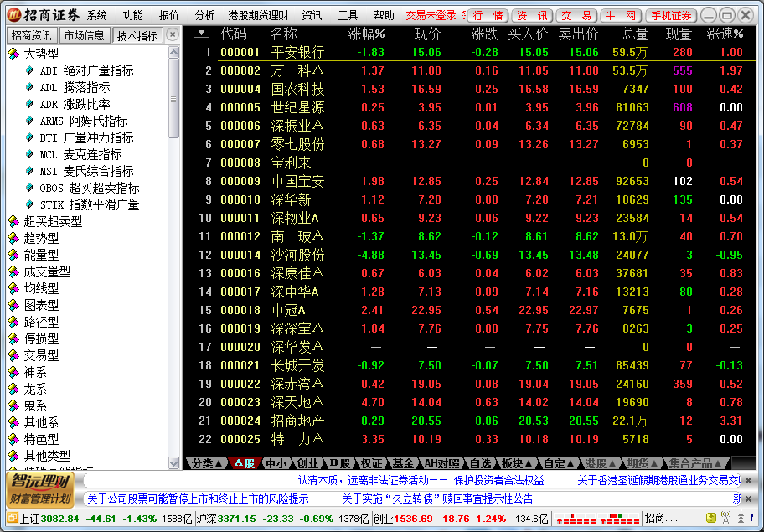Screen dimensions: 764x532
Task: Click the STIX 指数平滑广量 diamond icon
Action: [29, 204]
